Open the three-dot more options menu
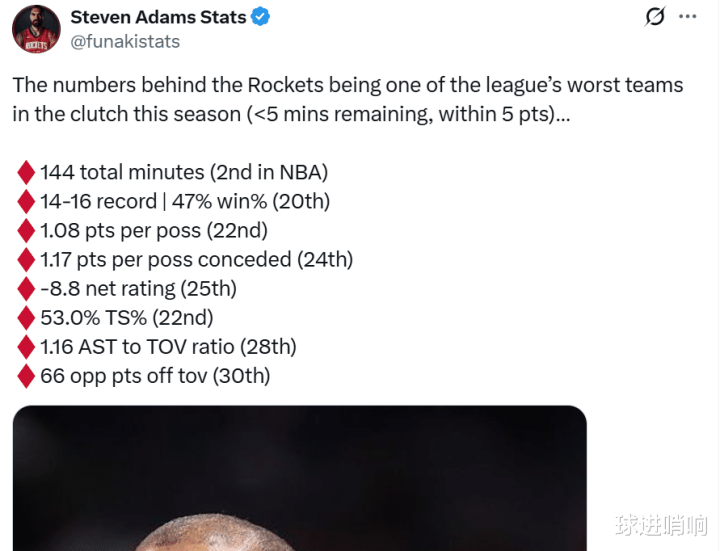Screen dimensions: 720x551 point(687,17)
